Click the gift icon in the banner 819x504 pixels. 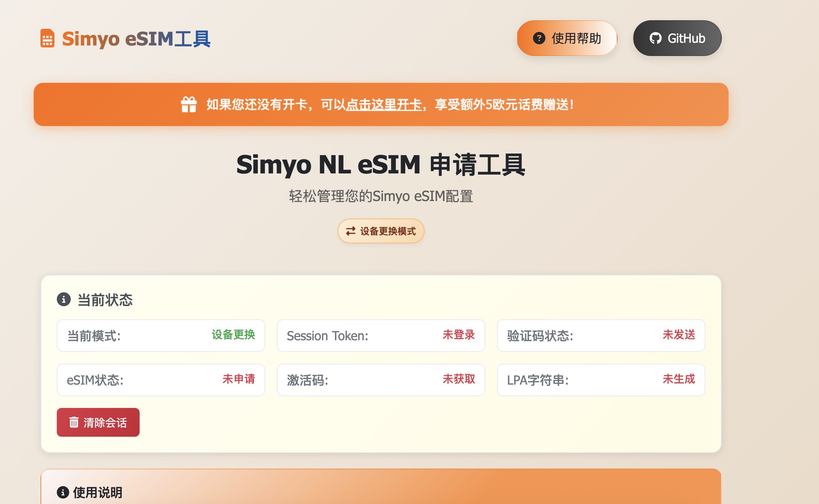click(189, 104)
